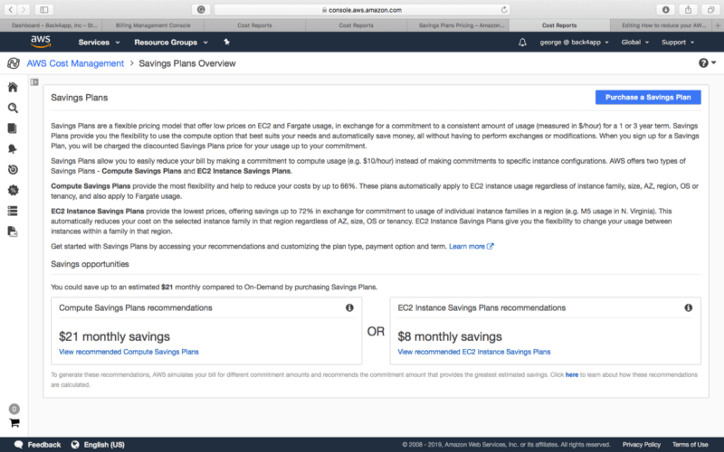Click the Cost Management service logo icon
Image resolution: width=724 pixels, height=452 pixels.
13,63
